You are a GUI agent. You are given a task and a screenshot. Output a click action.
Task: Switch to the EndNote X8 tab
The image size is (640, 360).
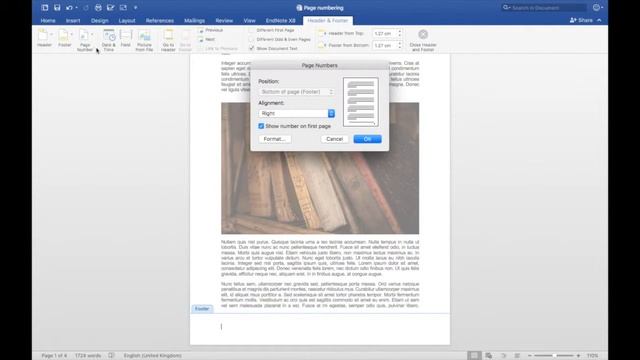point(280,20)
